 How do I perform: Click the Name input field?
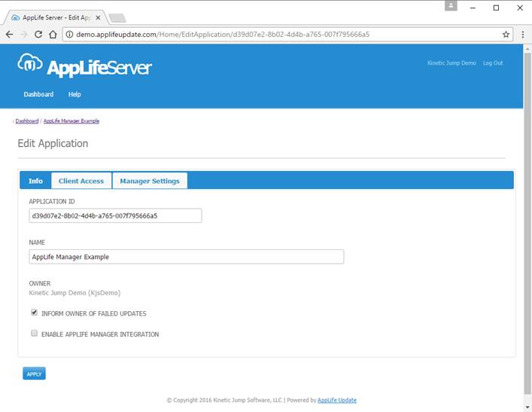pos(187,257)
